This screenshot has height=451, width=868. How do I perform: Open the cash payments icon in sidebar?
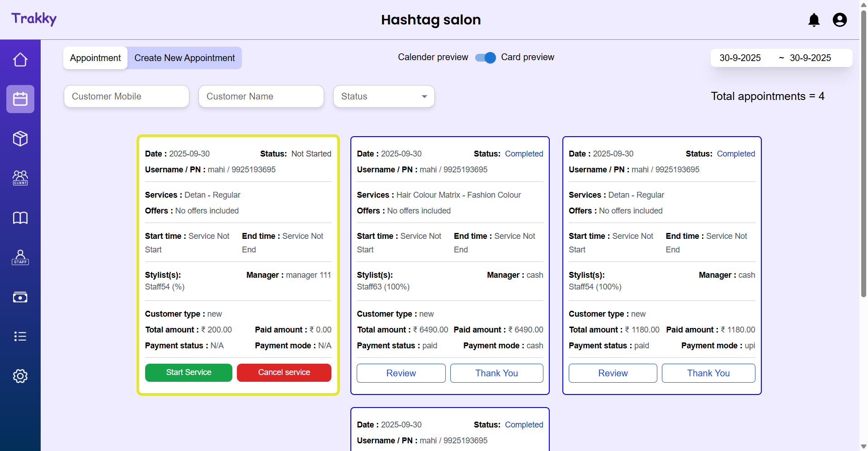(x=20, y=297)
